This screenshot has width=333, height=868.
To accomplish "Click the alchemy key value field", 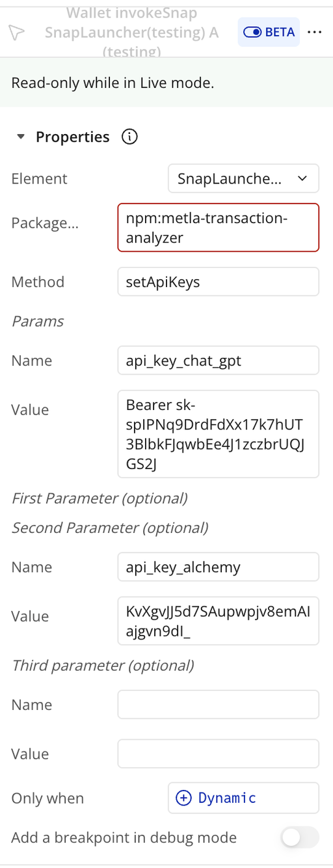I will (219, 621).
